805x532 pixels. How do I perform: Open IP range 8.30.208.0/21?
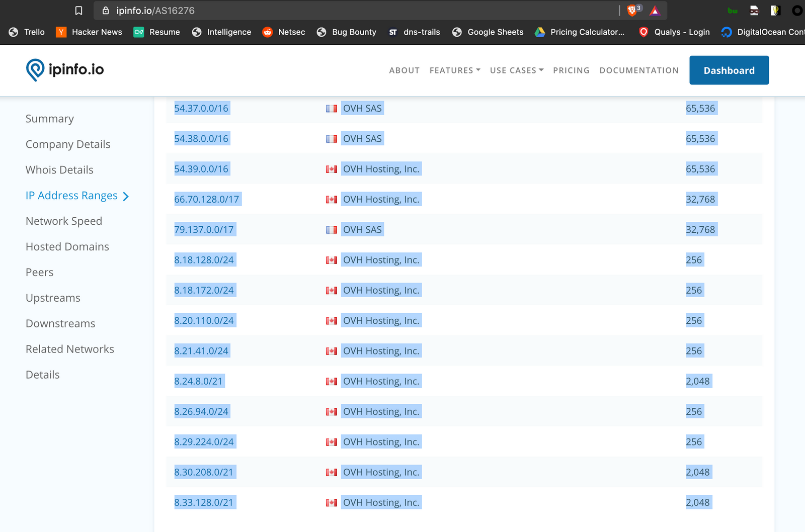point(204,472)
